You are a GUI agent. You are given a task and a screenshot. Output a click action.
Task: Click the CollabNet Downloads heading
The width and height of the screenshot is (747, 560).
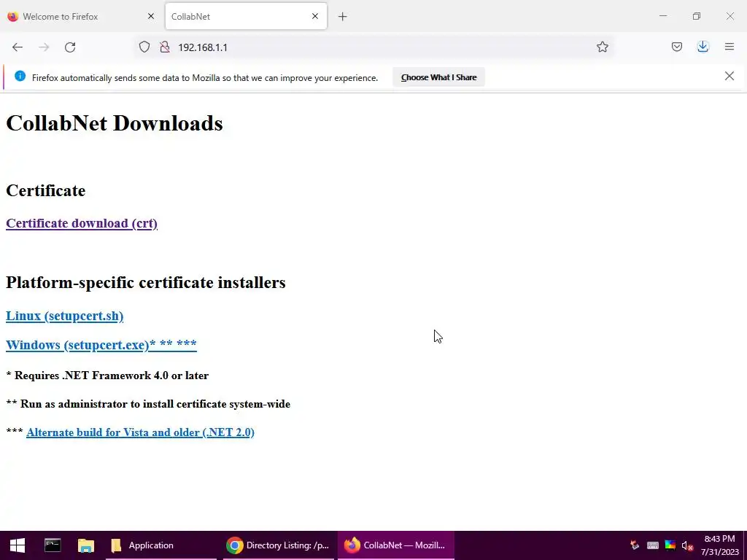click(x=115, y=123)
